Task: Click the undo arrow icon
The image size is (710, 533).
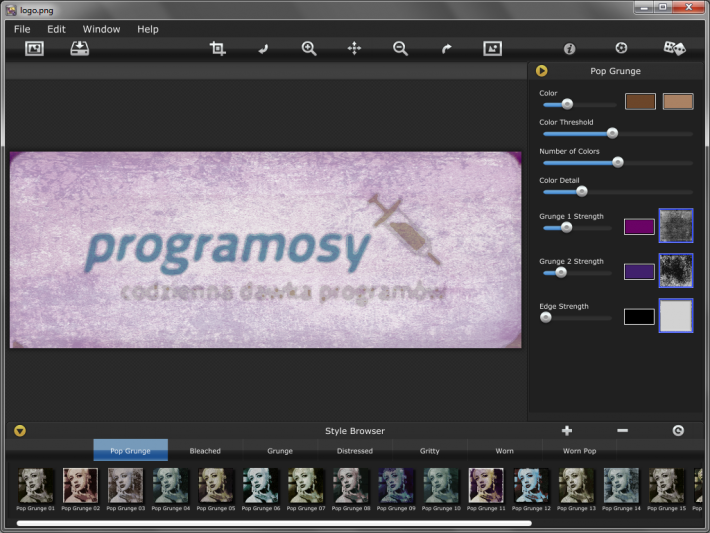Action: [x=263, y=48]
